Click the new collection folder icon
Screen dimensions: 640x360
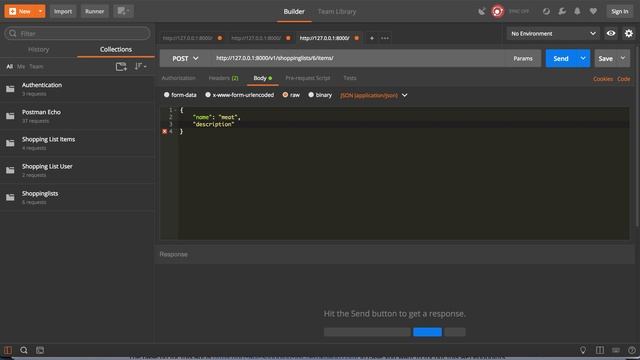121,67
